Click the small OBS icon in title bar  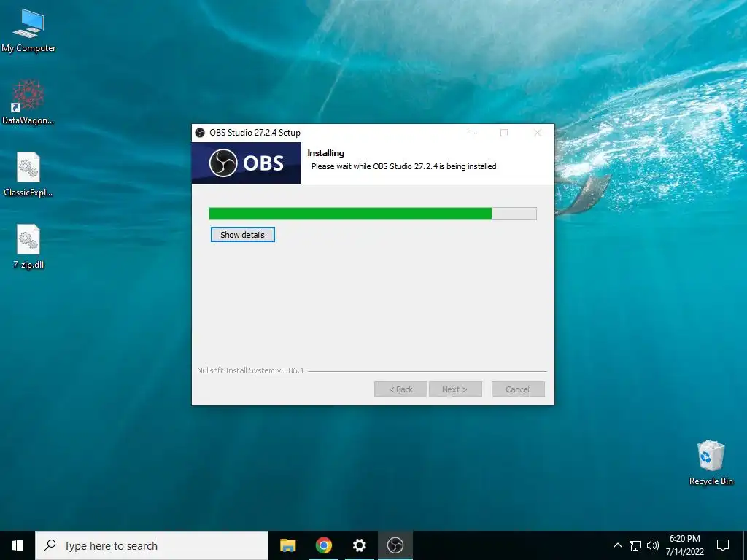[x=200, y=133]
